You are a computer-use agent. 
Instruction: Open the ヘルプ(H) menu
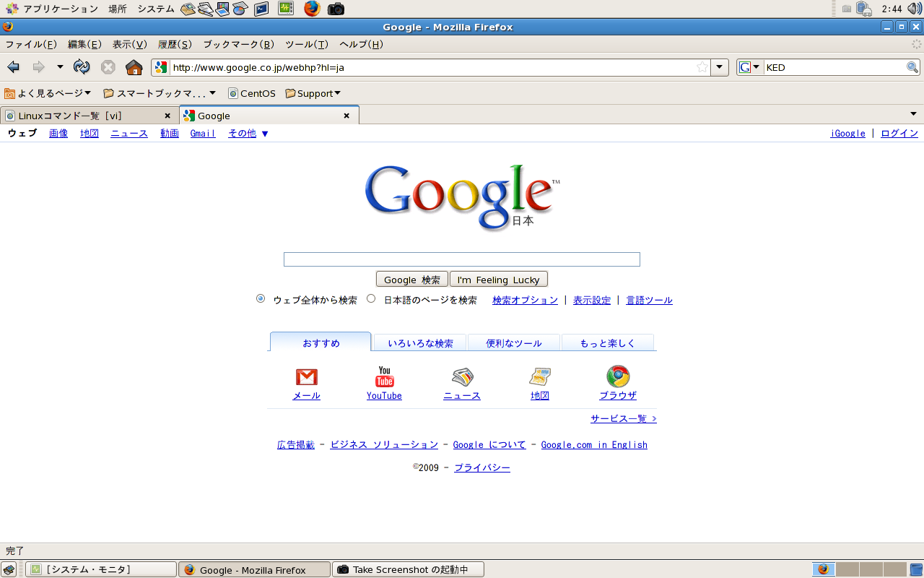pos(361,44)
